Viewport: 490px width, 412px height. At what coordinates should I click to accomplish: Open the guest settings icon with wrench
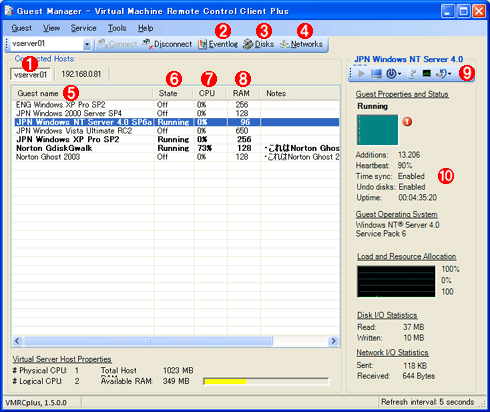tap(412, 74)
